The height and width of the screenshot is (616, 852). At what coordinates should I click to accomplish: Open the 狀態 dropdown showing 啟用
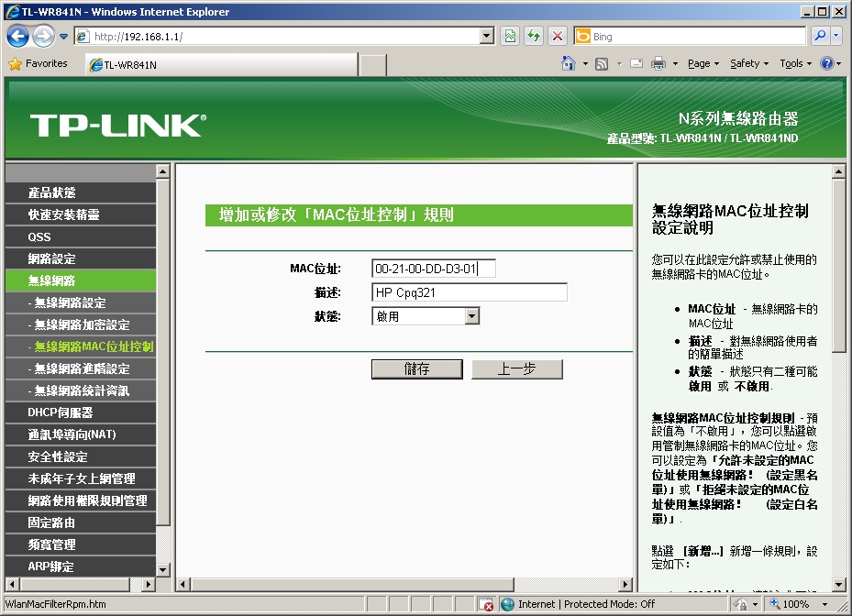coord(426,316)
